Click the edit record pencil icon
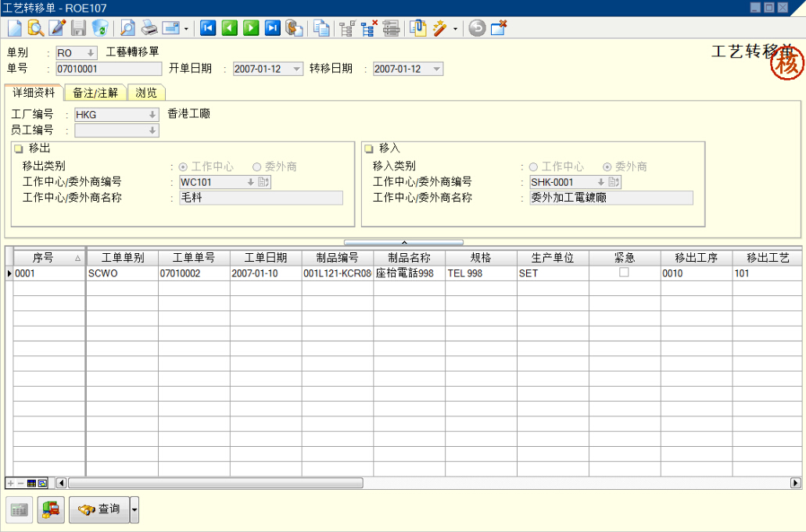The height and width of the screenshot is (532, 806). (x=57, y=27)
